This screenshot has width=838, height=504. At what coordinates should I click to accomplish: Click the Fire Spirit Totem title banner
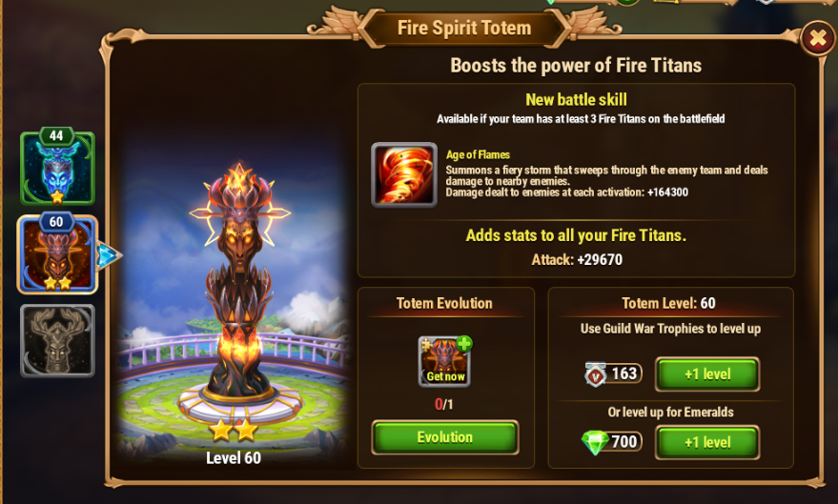(x=464, y=28)
